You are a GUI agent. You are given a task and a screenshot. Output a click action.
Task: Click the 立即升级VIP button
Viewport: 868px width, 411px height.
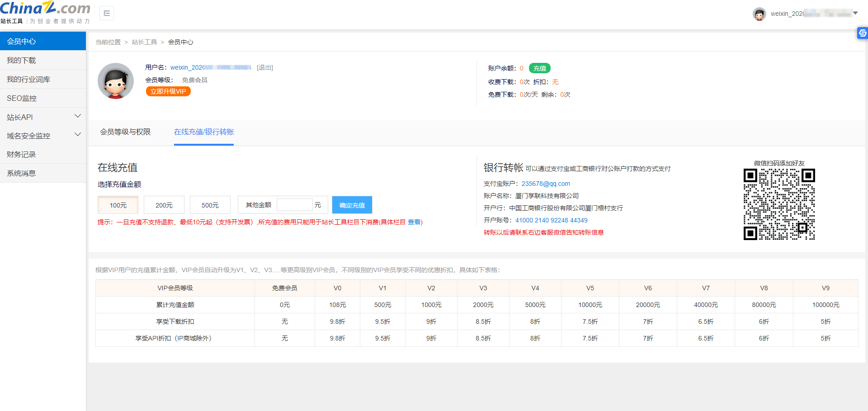point(168,91)
